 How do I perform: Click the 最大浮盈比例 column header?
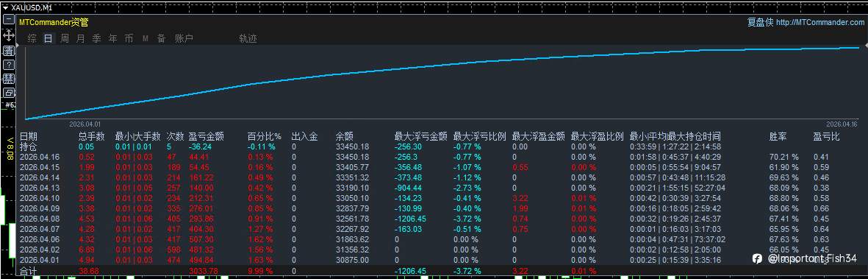(x=598, y=136)
